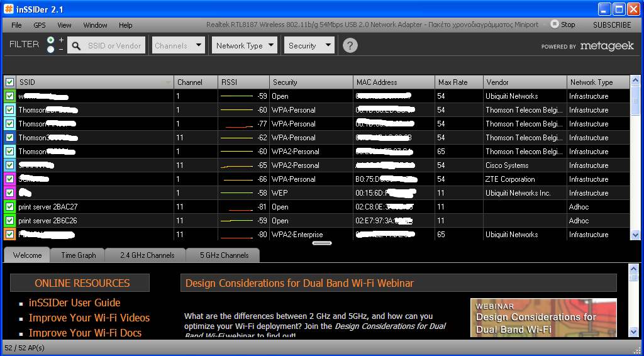Click the Welcome panel scrollbar up arrow

tap(634, 269)
